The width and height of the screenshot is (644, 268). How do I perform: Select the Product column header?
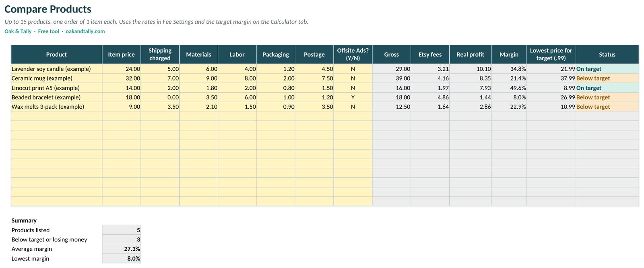click(x=56, y=54)
